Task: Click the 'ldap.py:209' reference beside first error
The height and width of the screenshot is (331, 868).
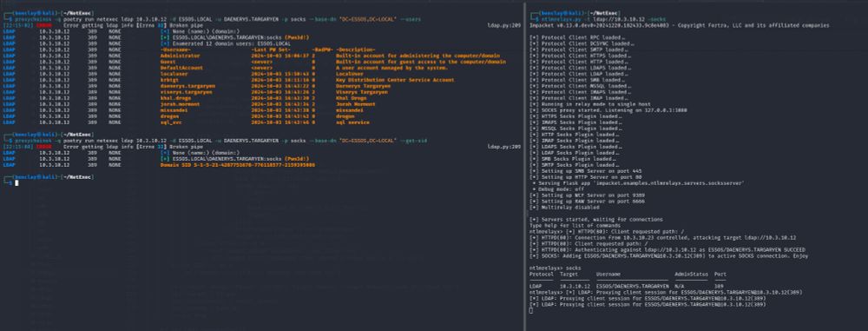Action: 503,25
